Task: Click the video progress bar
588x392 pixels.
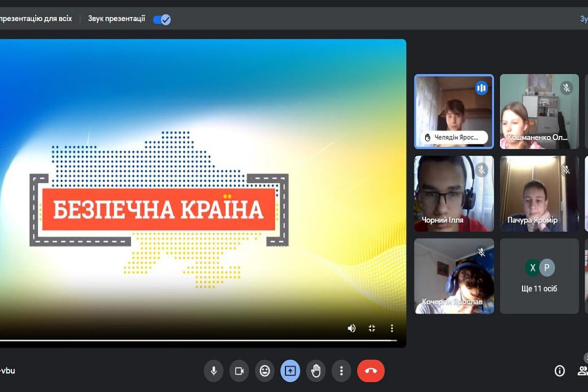Action: pyautogui.click(x=198, y=340)
